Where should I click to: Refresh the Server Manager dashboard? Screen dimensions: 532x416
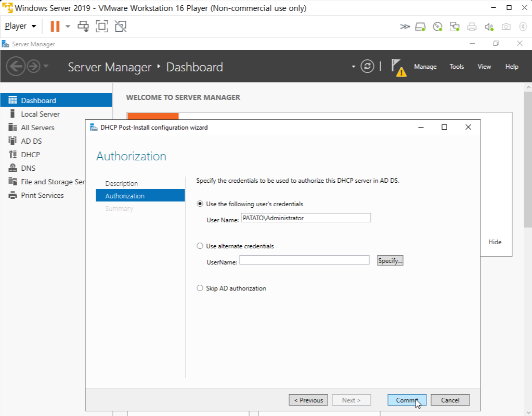pyautogui.click(x=367, y=66)
